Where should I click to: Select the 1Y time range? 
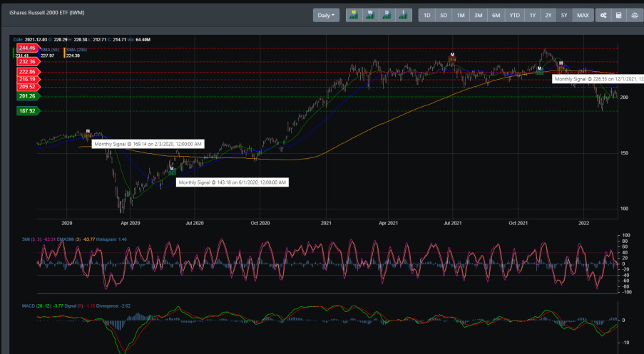pyautogui.click(x=533, y=15)
